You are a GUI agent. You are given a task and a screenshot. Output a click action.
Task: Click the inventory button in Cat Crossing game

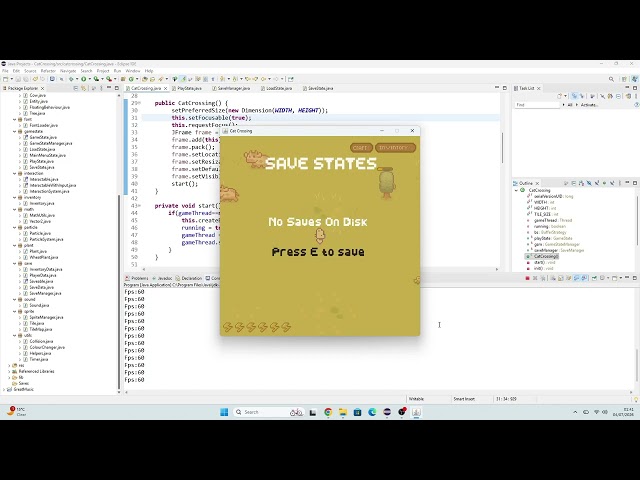395,147
